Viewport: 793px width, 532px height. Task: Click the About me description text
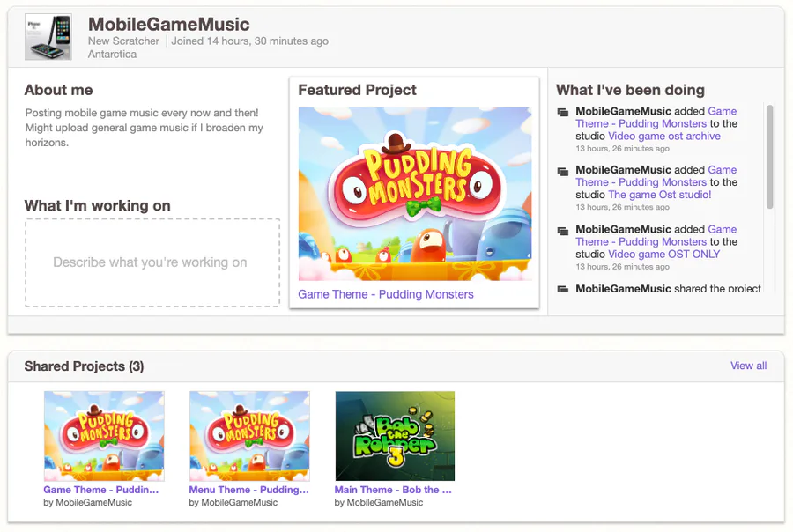pyautogui.click(x=145, y=128)
